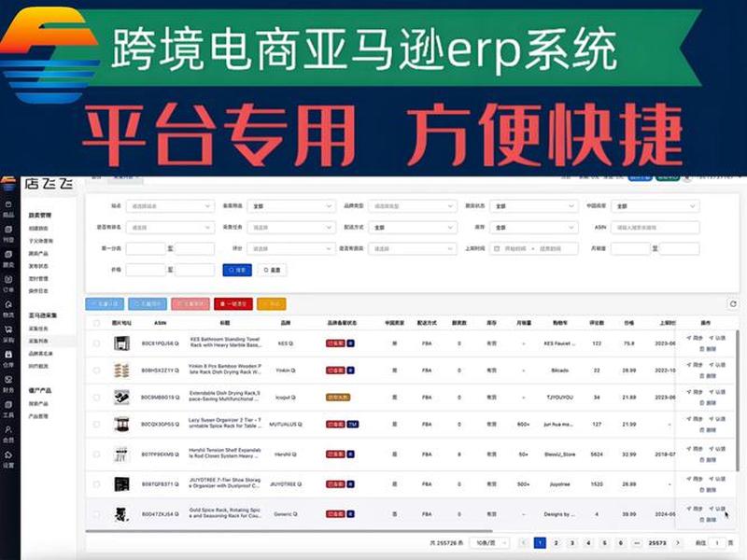Open the 订单 orders sidebar icon

click(x=8, y=279)
